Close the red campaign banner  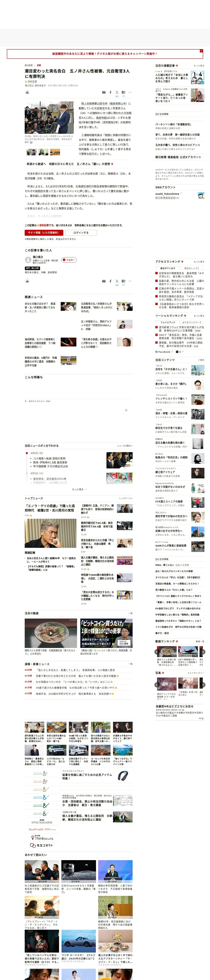(201, 51)
